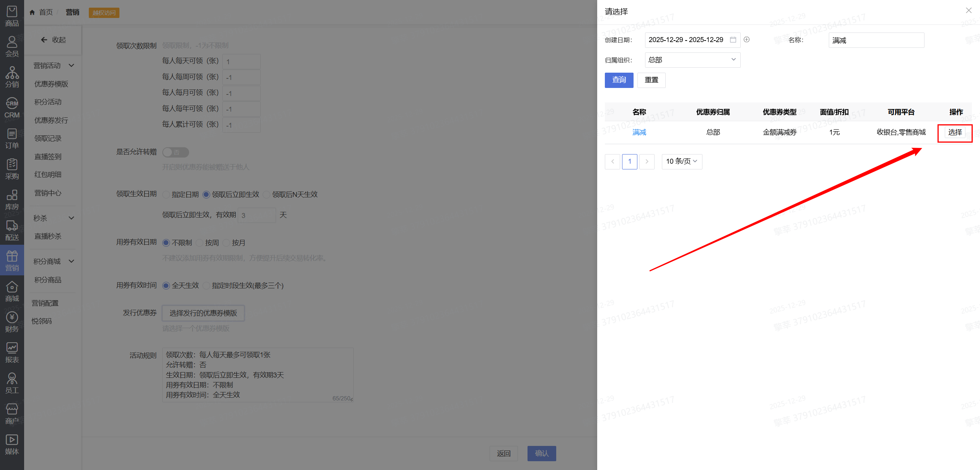980x470 pixels.
Task: Open the 10 条/页 page size dropdown
Action: pyautogui.click(x=681, y=161)
